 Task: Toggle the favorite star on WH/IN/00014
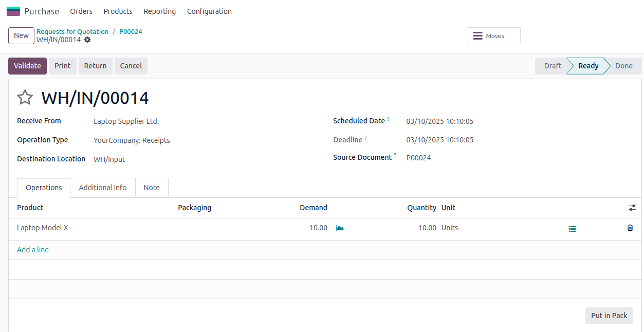25,97
